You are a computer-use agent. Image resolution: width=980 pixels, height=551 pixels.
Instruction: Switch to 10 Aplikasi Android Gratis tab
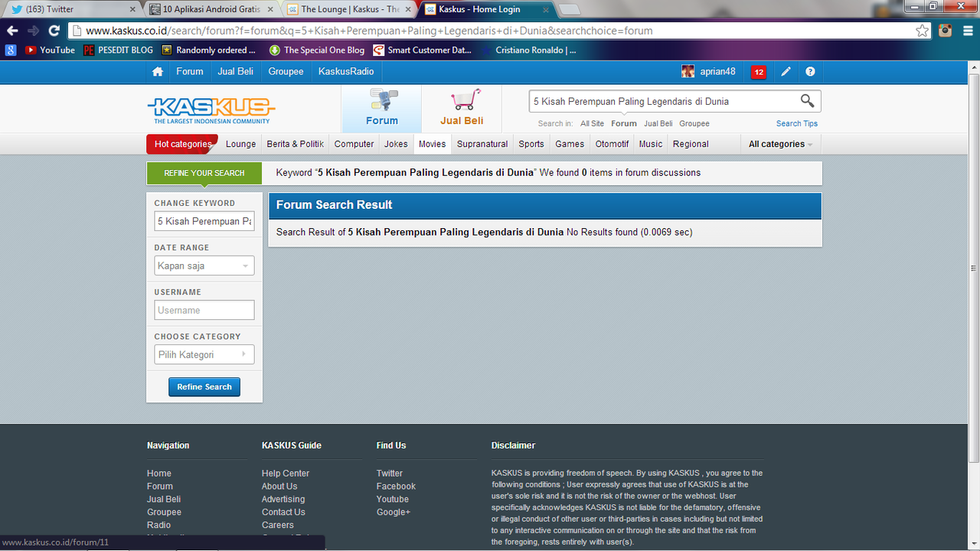211,10
